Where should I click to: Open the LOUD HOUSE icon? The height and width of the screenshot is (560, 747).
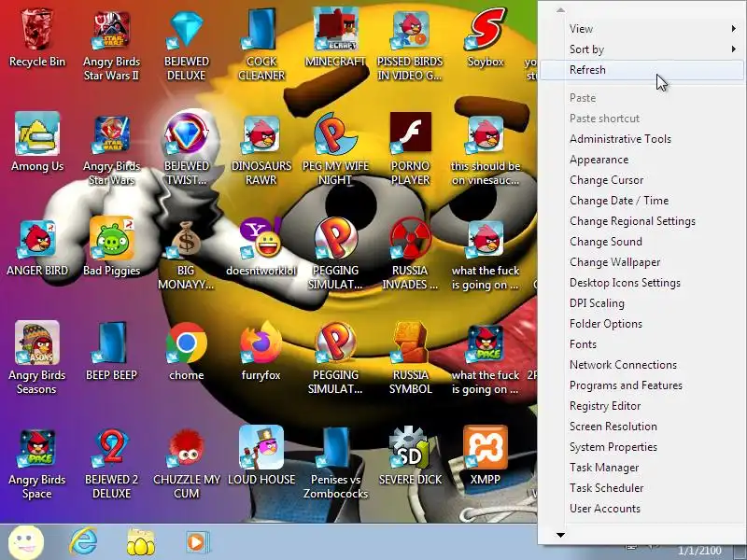[x=261, y=448]
